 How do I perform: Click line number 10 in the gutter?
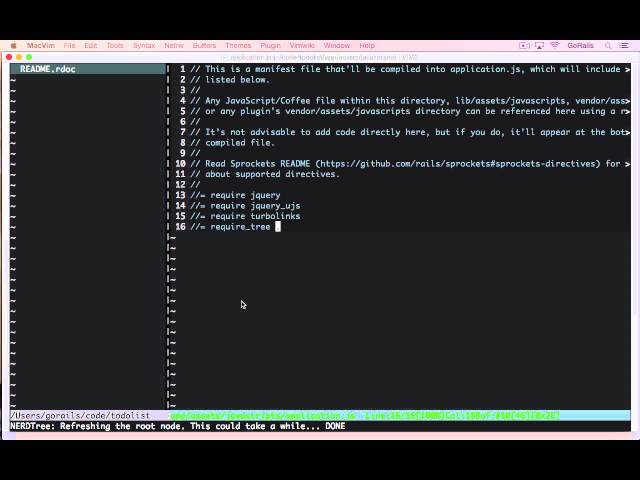[180, 164]
